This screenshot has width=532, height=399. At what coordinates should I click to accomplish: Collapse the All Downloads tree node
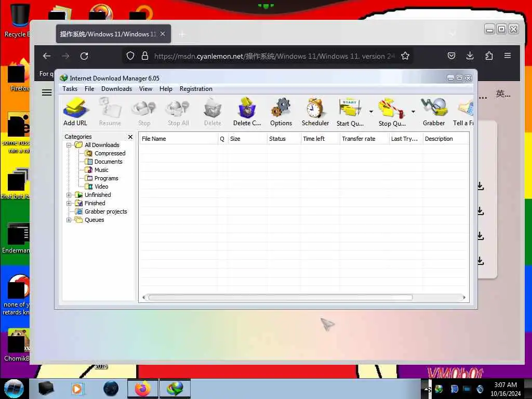69,145
